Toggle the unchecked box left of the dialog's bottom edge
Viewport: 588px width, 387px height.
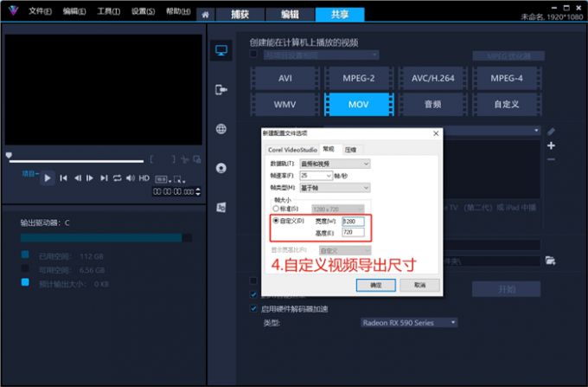click(254, 281)
